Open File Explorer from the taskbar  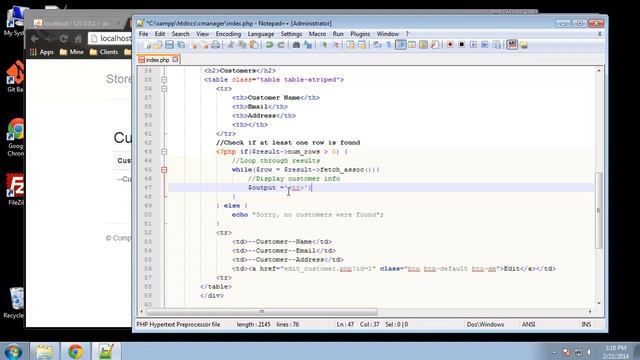click(x=44, y=351)
